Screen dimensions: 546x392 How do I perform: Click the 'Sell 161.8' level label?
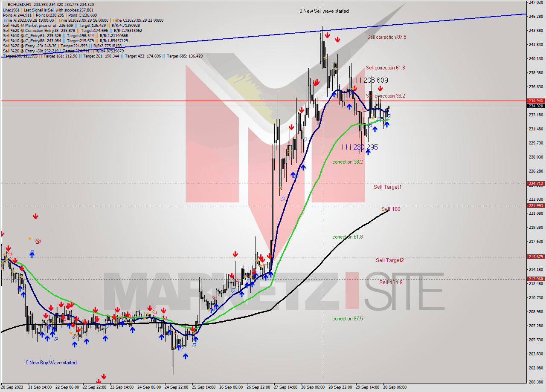pos(391,282)
